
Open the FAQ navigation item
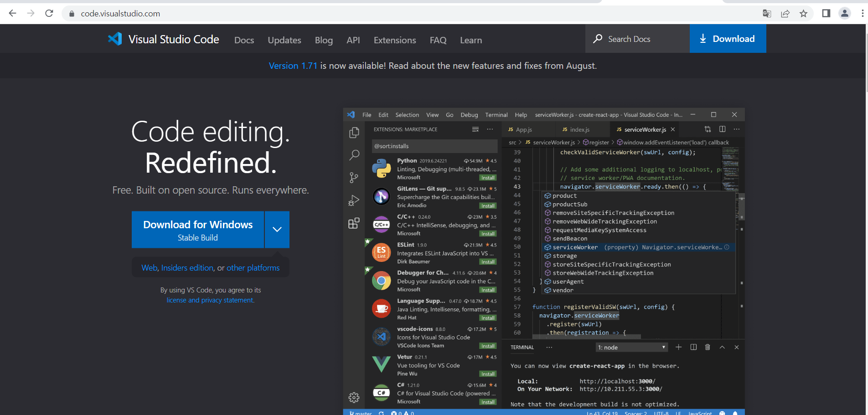click(438, 40)
